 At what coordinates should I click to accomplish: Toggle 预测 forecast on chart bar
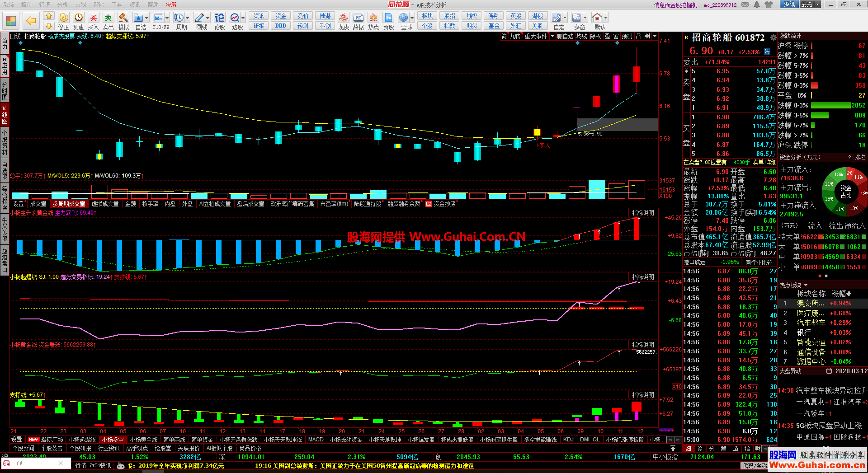point(627,36)
